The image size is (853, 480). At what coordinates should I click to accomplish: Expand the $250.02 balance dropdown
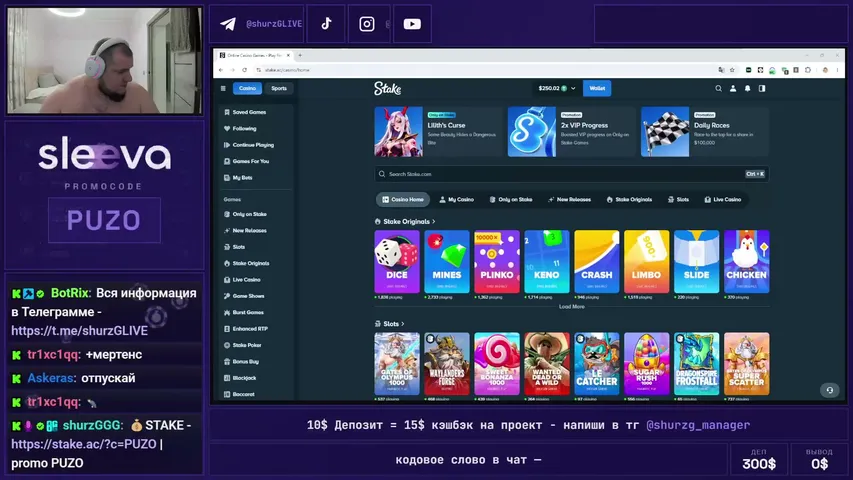557,88
